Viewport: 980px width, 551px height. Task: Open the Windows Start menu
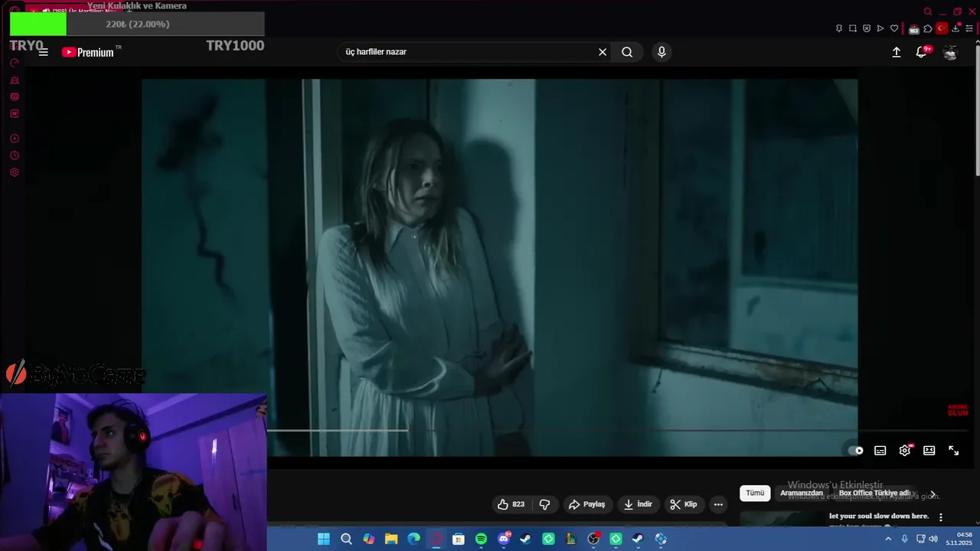(324, 539)
